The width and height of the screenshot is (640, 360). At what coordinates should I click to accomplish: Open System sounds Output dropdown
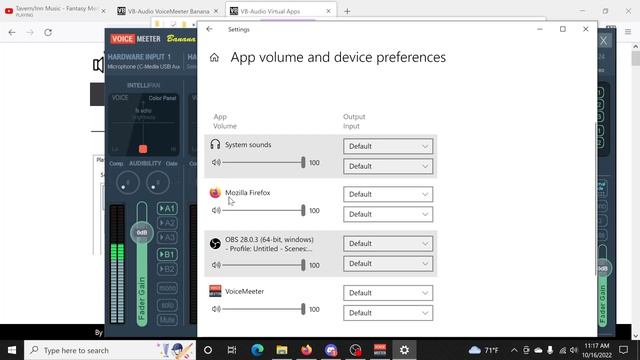coord(388,146)
